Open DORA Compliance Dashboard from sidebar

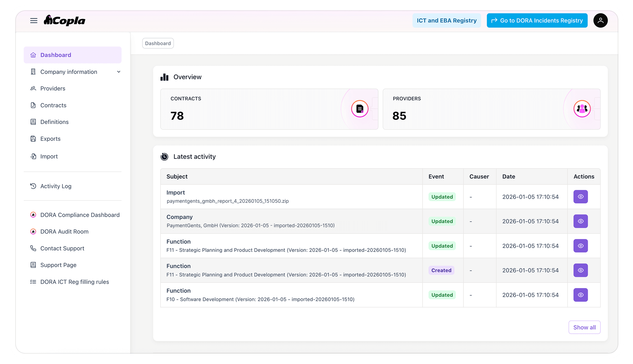[x=80, y=215]
